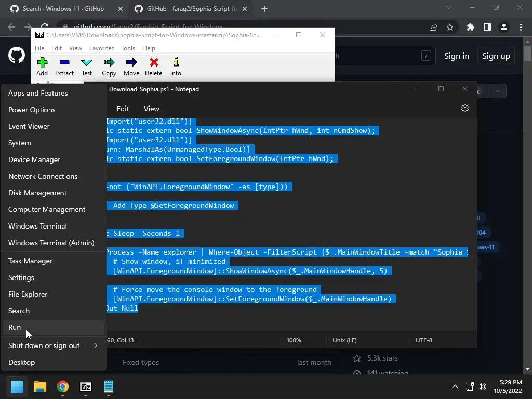The image size is (532, 399).
Task: Click the 5.3k stars link
Action: pyautogui.click(x=382, y=358)
